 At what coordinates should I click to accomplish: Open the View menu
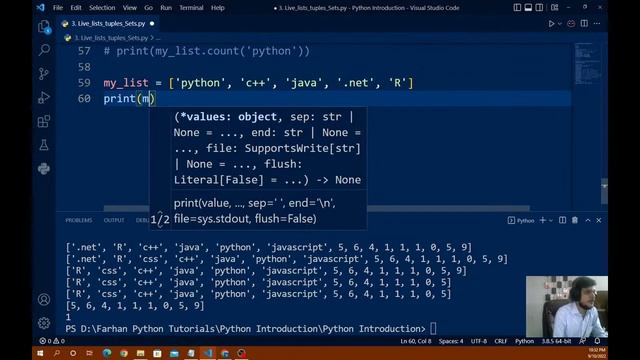(x=130, y=8)
